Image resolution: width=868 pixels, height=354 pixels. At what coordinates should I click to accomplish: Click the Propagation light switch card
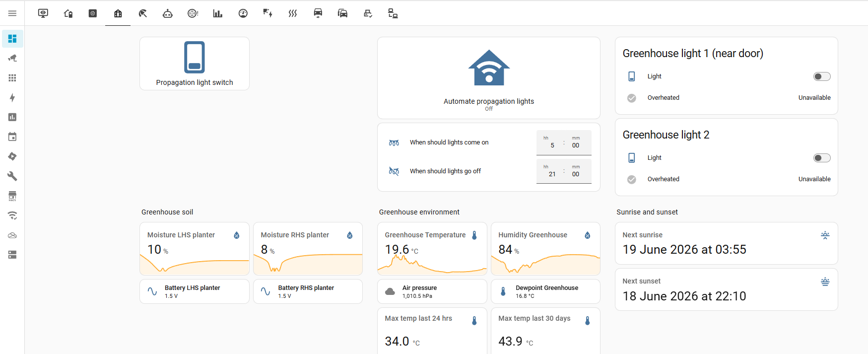pyautogui.click(x=195, y=64)
